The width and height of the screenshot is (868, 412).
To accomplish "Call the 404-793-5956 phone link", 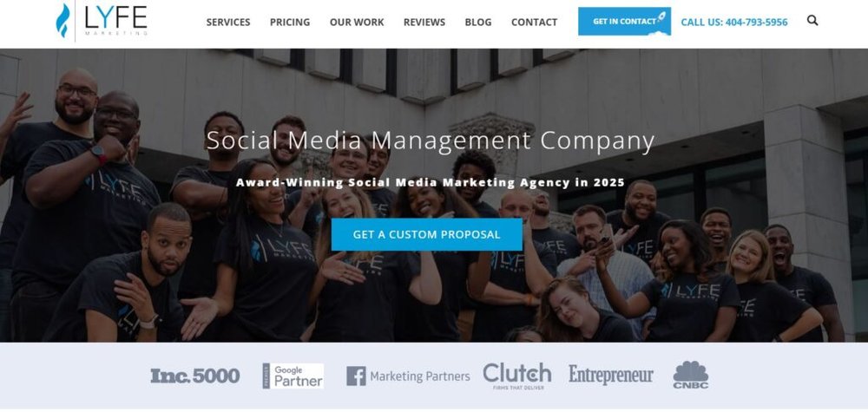I will pyautogui.click(x=734, y=23).
